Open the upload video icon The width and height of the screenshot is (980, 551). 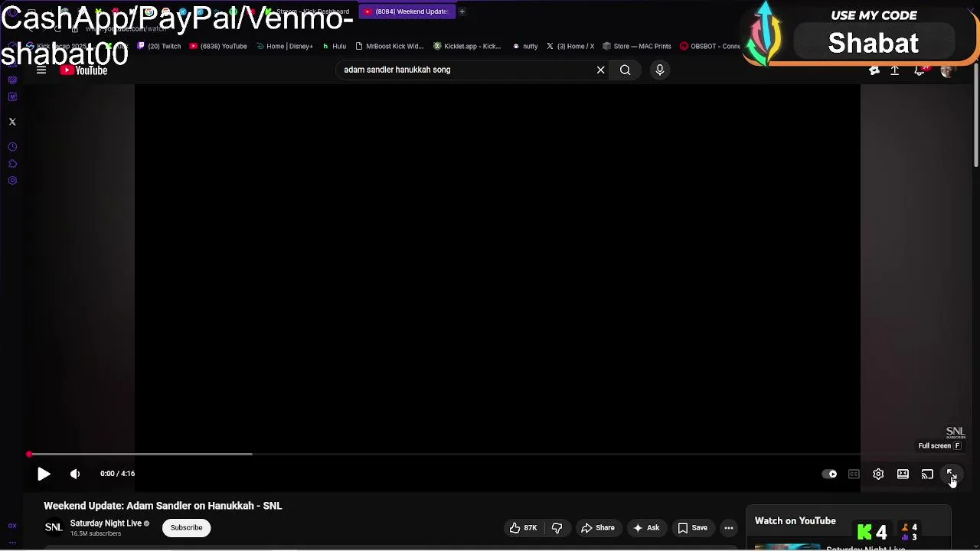894,70
